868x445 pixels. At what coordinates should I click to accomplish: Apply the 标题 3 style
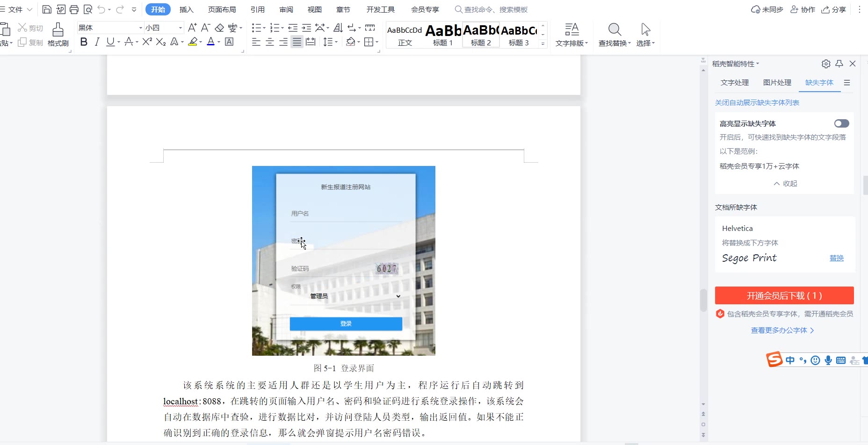(x=519, y=35)
